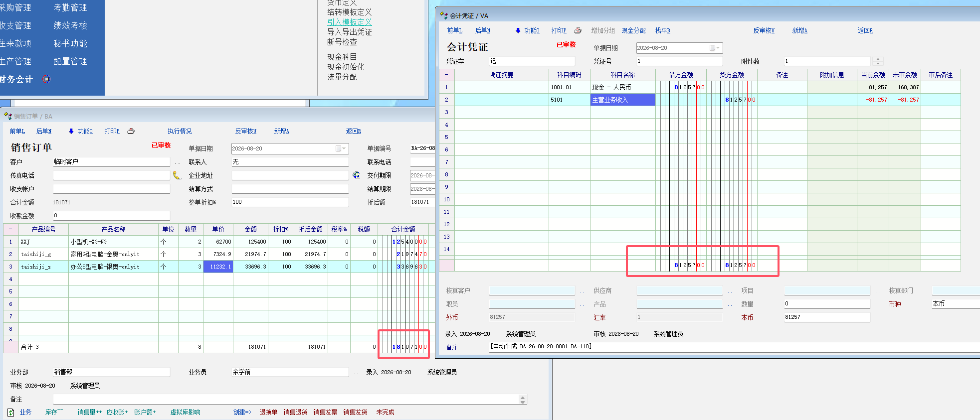Collapse the voucher table using the minus header cell
The image size is (980, 420).
click(x=446, y=75)
